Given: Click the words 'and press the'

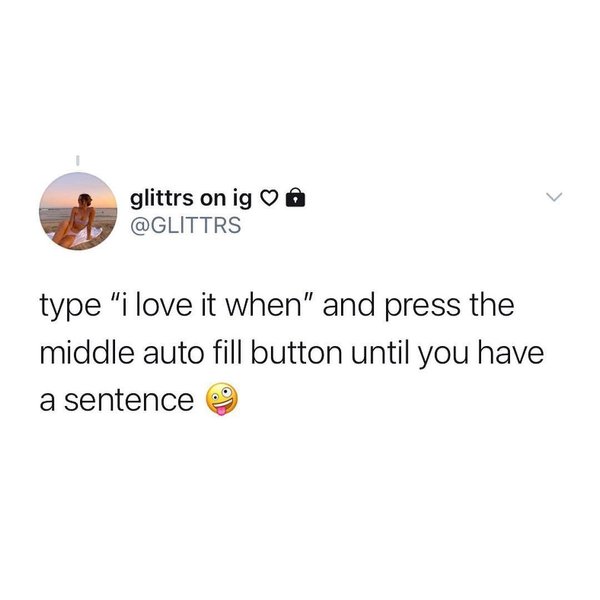Looking at the screenshot, I should click(x=419, y=307).
